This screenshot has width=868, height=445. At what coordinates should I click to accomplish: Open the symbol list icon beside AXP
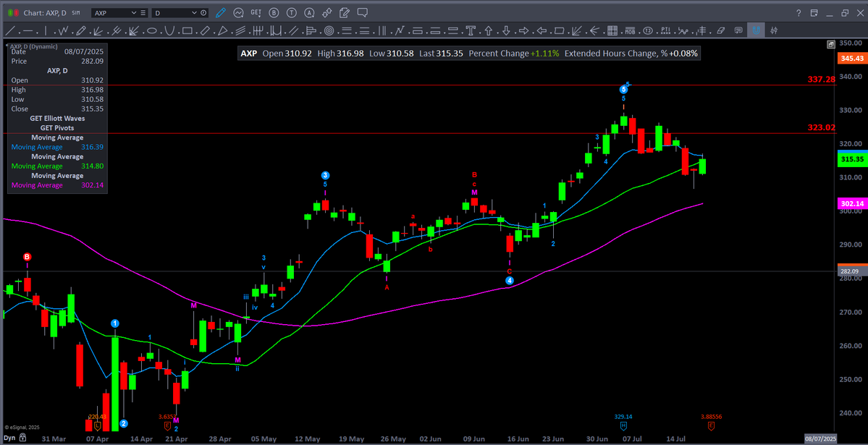(x=143, y=12)
